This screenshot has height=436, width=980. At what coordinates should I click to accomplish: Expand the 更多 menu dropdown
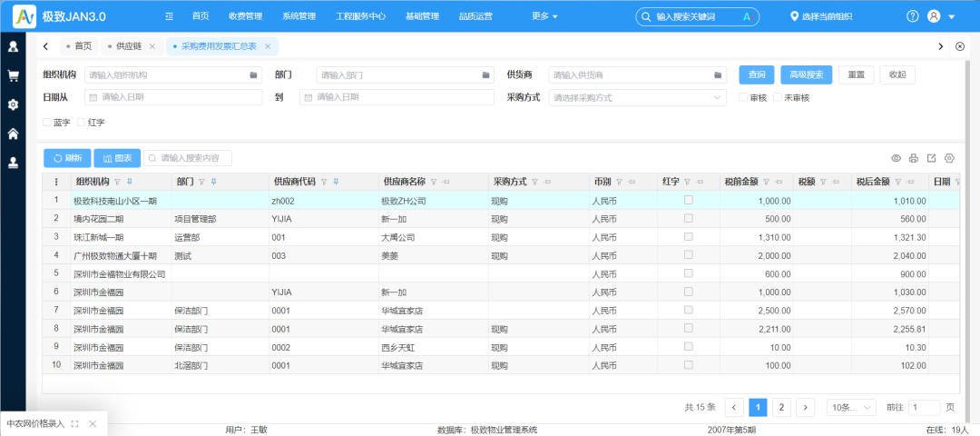544,16
